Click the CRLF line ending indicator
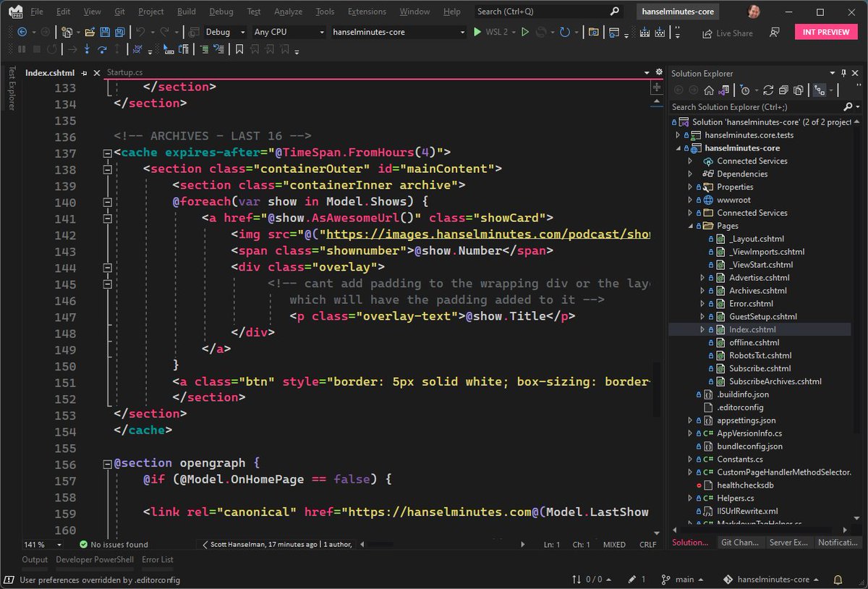868x589 pixels. click(648, 544)
